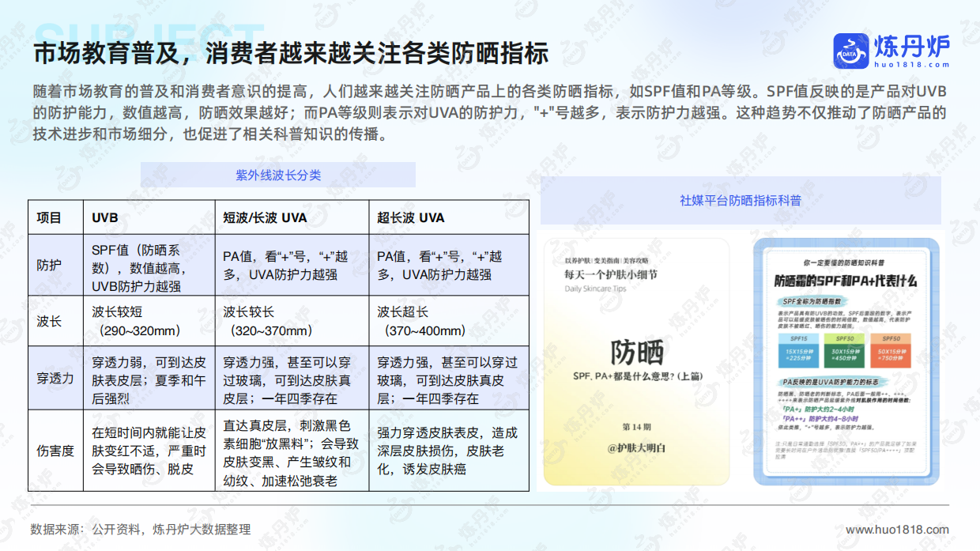
Task: Open the yellow 防晒 skincare tips card
Action: (x=636, y=361)
